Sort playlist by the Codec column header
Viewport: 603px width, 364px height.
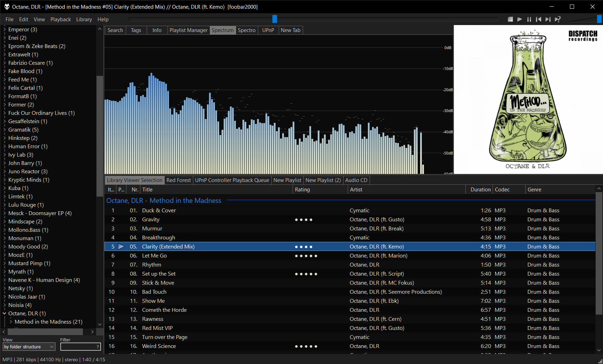[x=509, y=190]
